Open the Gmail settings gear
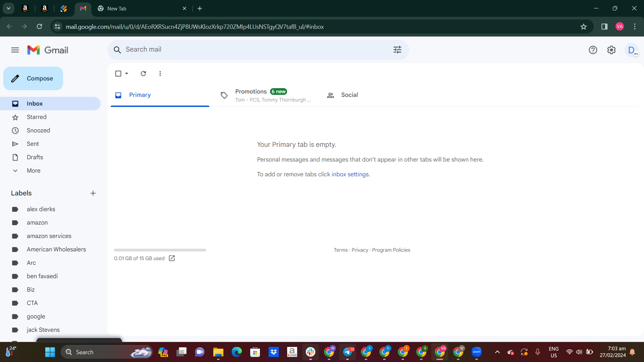Image resolution: width=644 pixels, height=362 pixels. point(611,50)
